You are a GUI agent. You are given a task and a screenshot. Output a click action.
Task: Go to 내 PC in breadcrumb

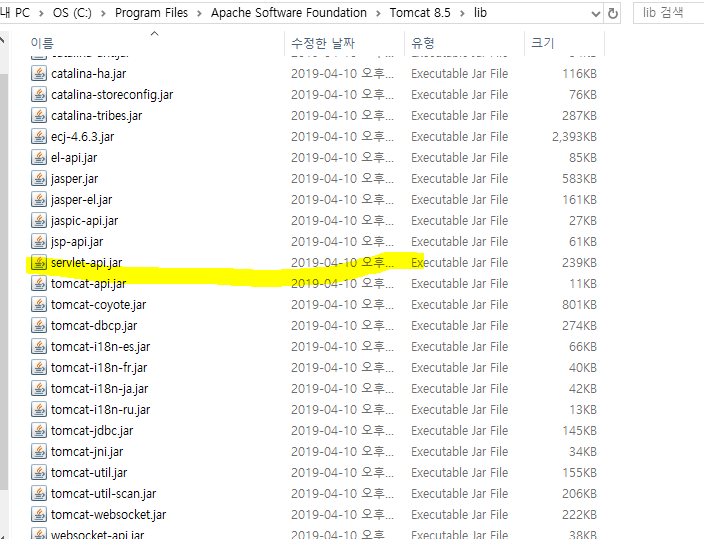(x=15, y=13)
